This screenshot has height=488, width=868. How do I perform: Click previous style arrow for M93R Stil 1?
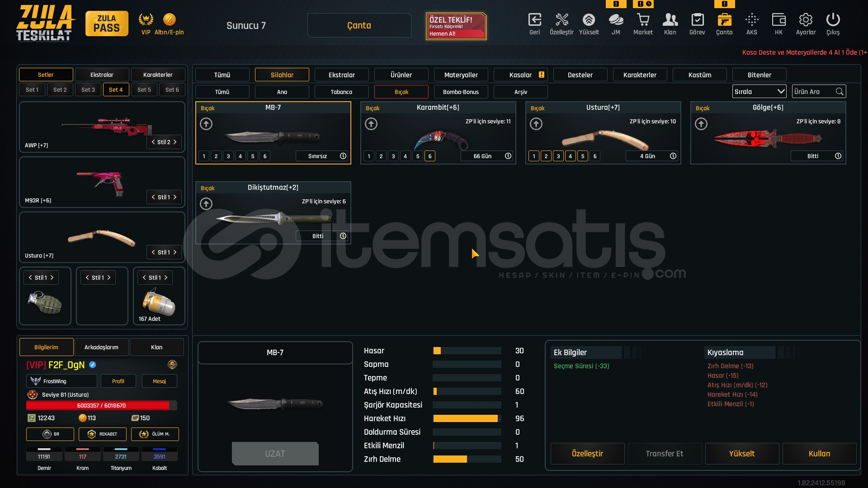[x=153, y=197]
